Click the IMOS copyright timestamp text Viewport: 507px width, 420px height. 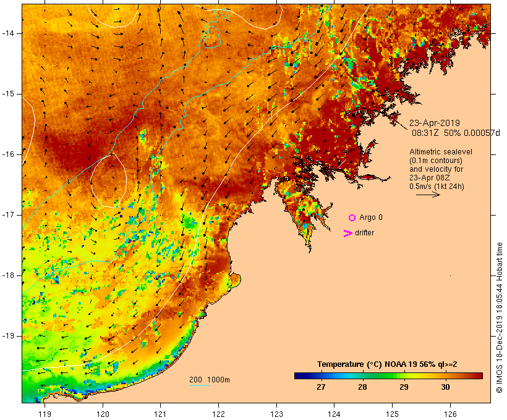point(499,318)
